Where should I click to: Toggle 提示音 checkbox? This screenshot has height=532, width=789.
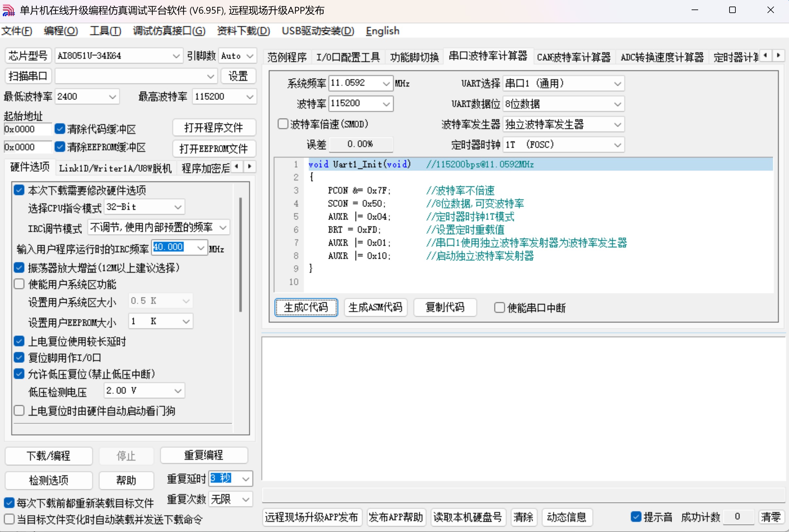636,517
